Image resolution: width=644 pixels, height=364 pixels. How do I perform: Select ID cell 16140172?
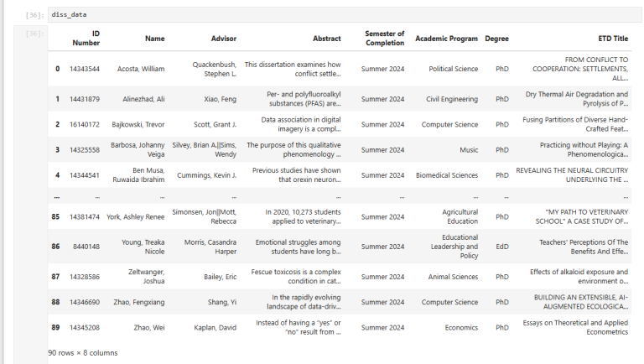(85, 124)
